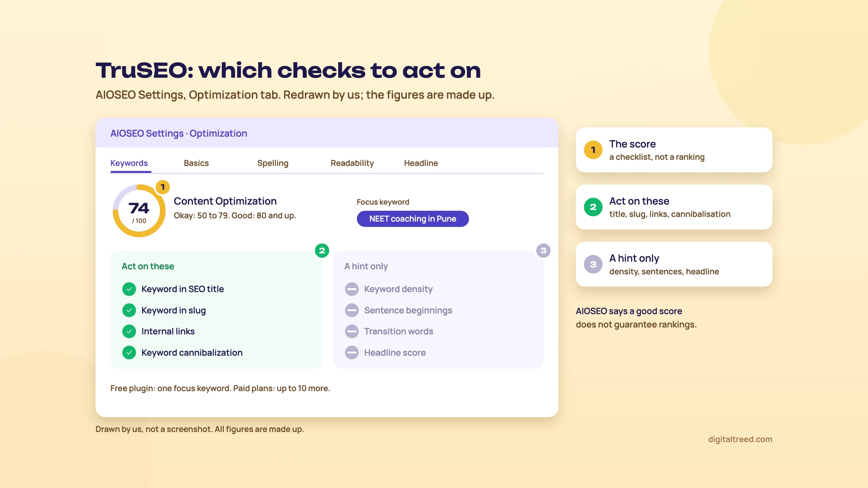This screenshot has width=868, height=488.
Task: Click the minus icon beside Transition words
Action: click(352, 331)
